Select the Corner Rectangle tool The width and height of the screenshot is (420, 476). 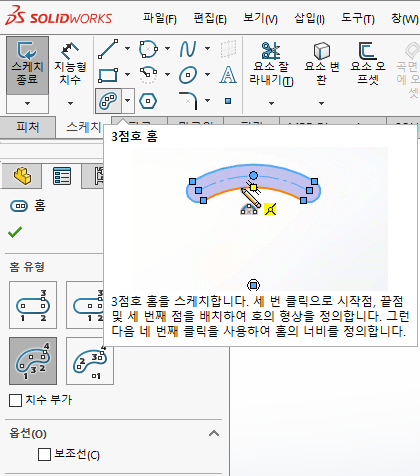[x=108, y=75]
